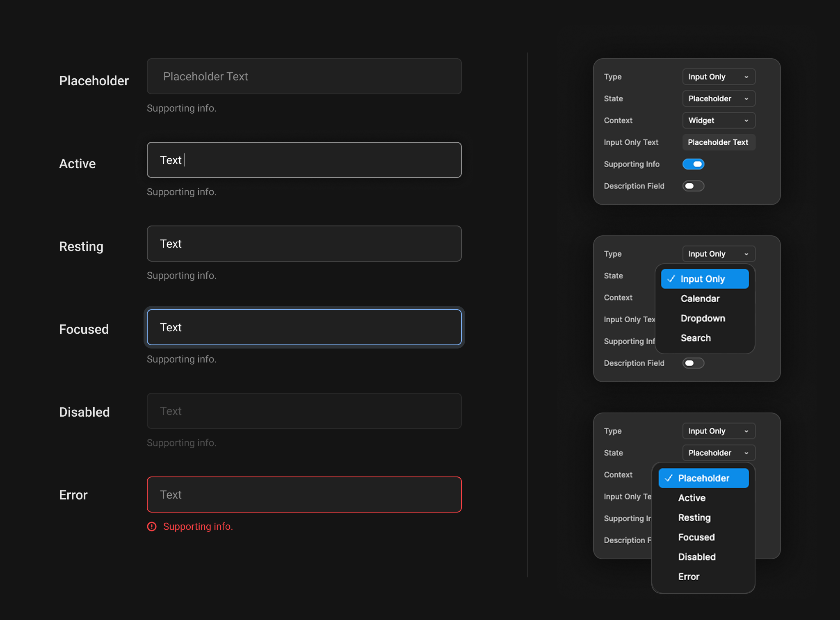Viewport: 840px width, 620px height.
Task: Select checked Placeholder state menu option
Action: [703, 478]
